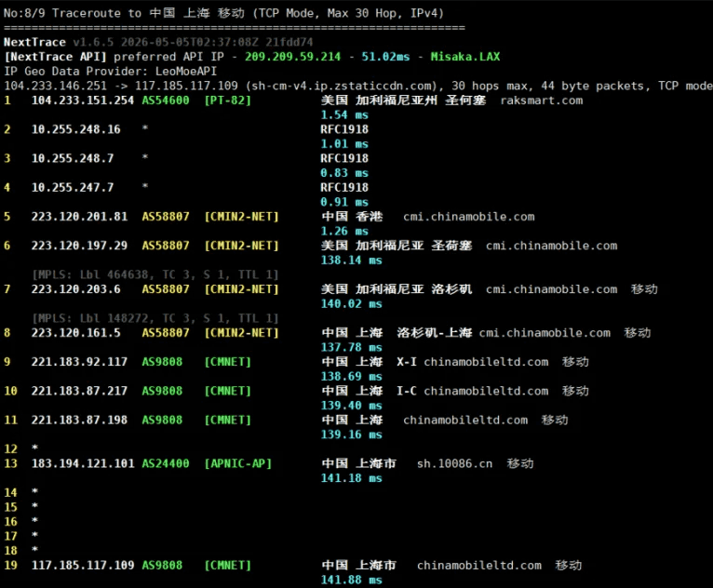Click the 138.69 ms latency value
This screenshot has height=588, width=713.
coord(351,377)
